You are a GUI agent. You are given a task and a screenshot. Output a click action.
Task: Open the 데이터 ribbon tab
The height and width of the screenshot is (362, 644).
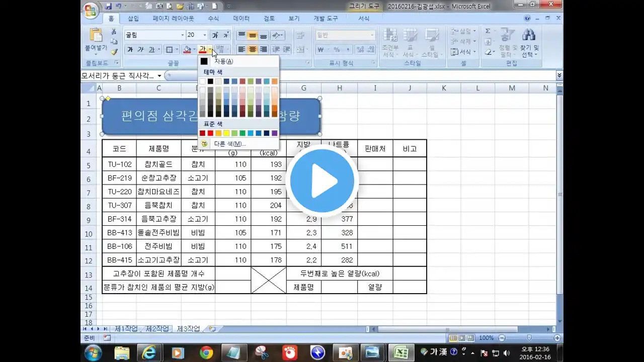(x=242, y=18)
